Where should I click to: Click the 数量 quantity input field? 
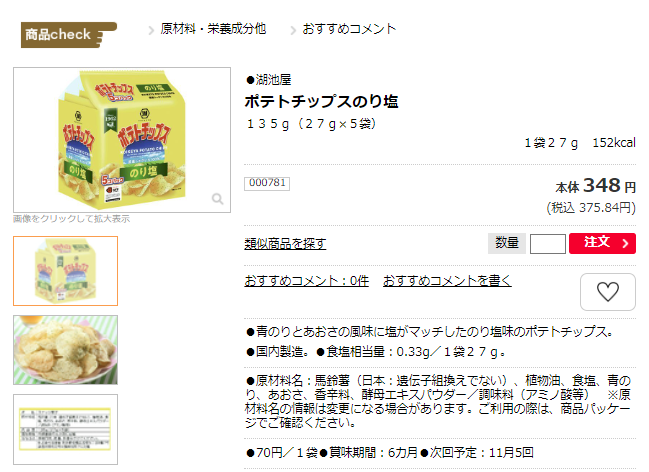[548, 243]
